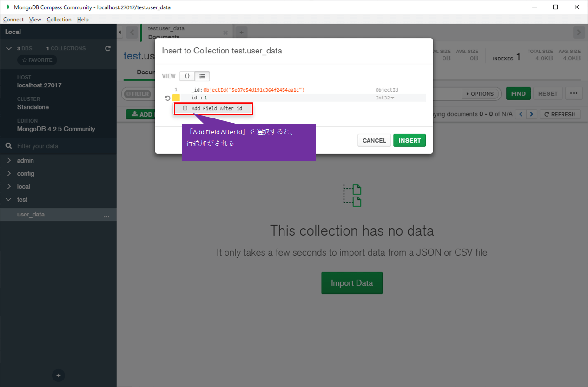
Task: Open a new tab with the plus icon
Action: [x=241, y=32]
